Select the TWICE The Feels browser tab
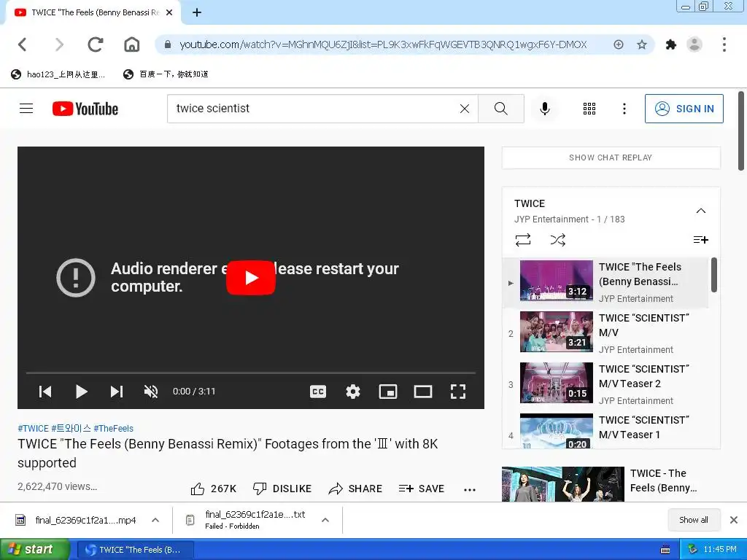 pos(93,12)
